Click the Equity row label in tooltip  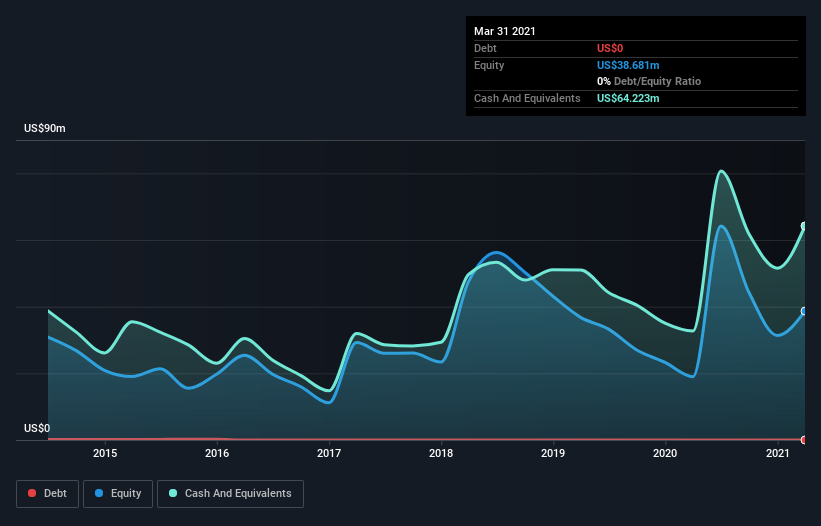pos(489,65)
